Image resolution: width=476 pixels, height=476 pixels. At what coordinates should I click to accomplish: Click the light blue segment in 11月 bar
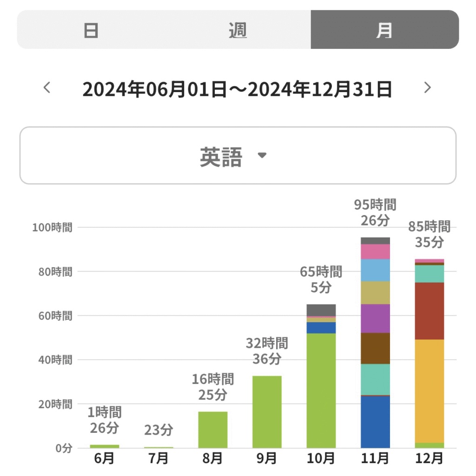pyautogui.click(x=375, y=270)
